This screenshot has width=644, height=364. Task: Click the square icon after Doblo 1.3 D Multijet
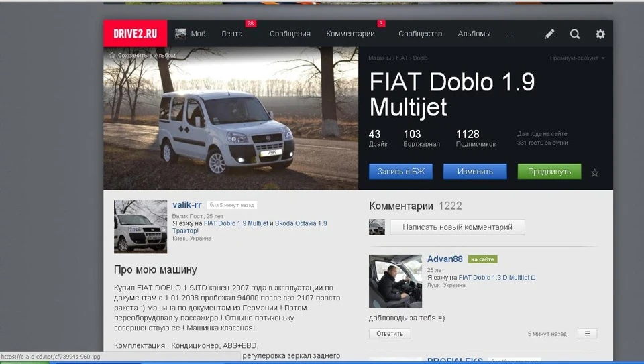533,278
